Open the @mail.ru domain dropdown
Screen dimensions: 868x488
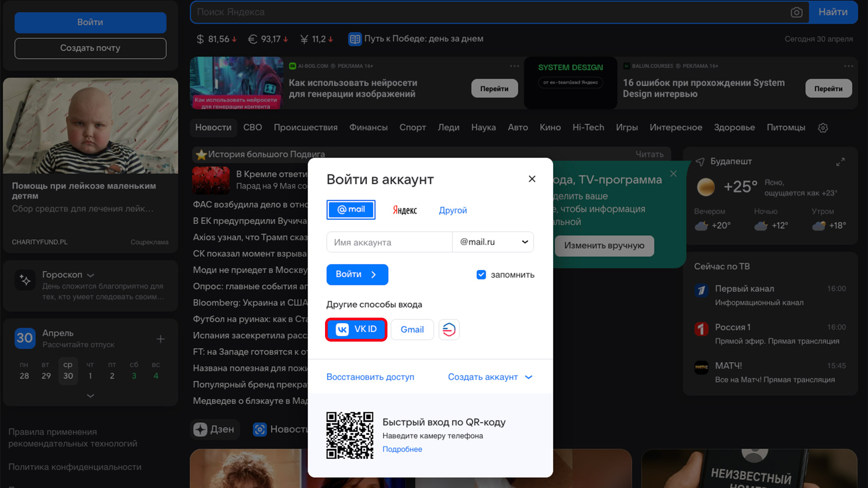click(x=493, y=242)
